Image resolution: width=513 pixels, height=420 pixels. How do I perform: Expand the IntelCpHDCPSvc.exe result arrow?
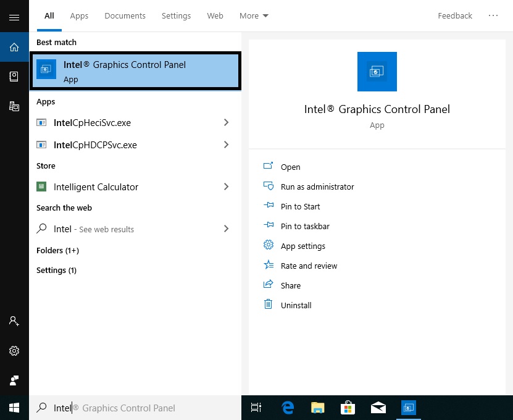click(x=226, y=145)
